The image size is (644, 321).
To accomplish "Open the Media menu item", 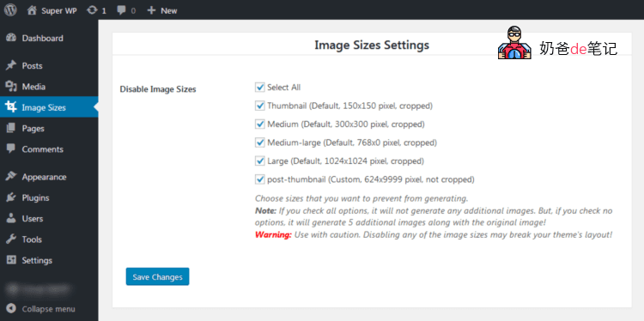I will pos(49,87).
